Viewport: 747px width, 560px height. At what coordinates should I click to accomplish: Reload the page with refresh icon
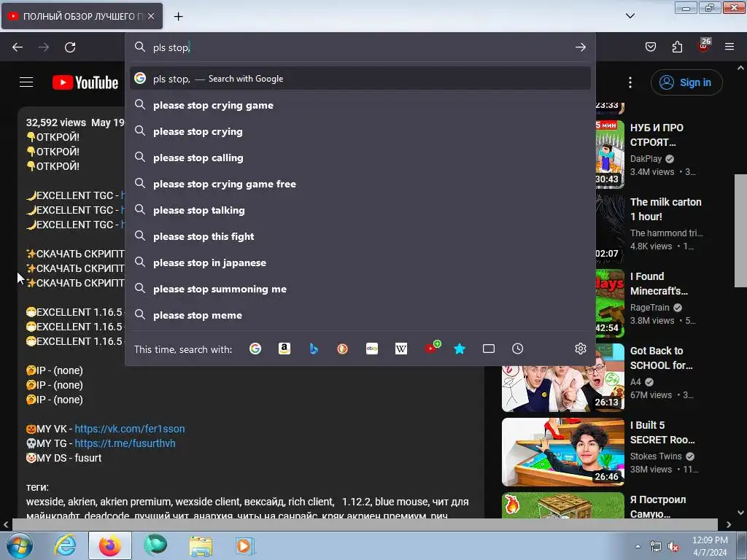(70, 47)
